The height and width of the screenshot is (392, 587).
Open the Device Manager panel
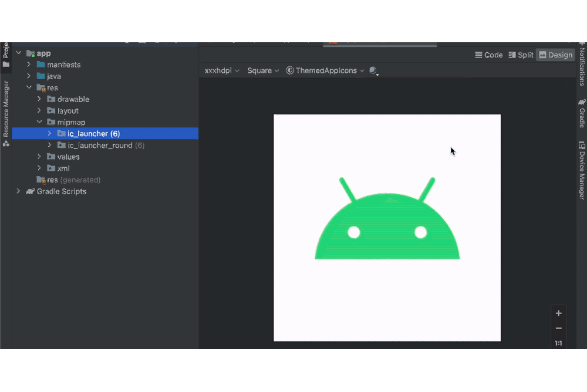[x=581, y=170]
